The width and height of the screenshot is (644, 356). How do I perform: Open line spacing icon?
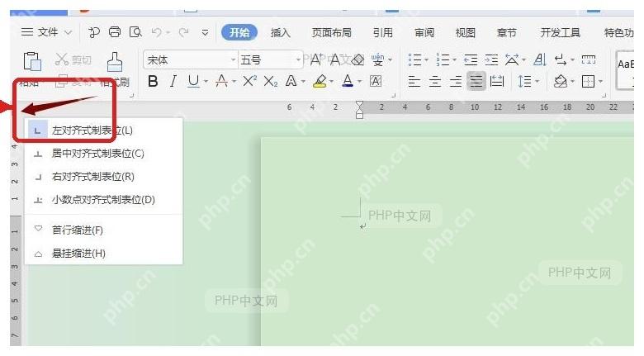tap(524, 82)
